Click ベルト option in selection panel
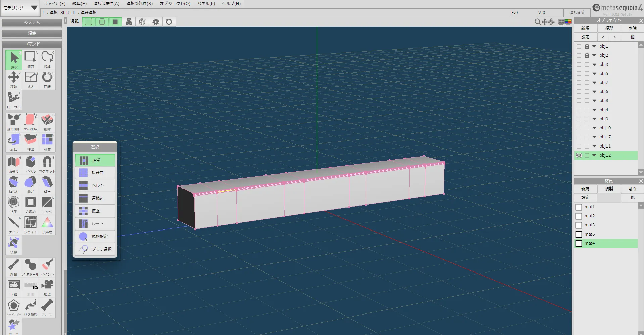The image size is (644, 335). 95,185
